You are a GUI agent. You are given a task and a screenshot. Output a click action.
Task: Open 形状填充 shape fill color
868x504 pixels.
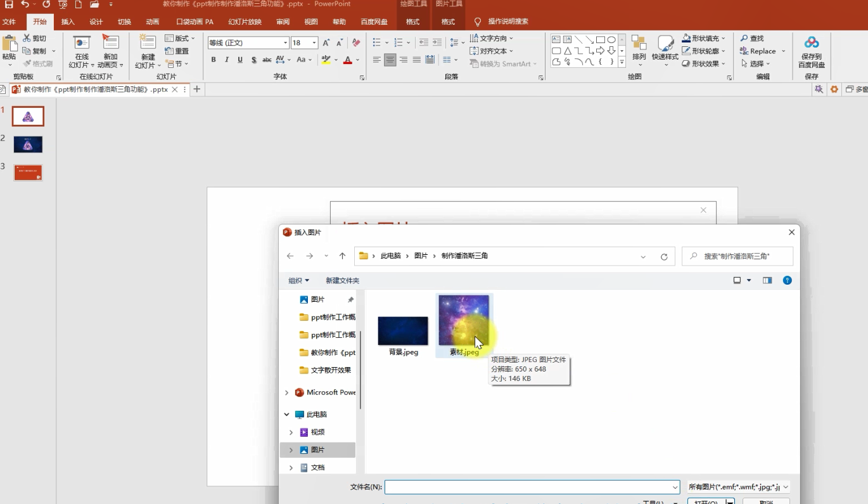pos(704,39)
